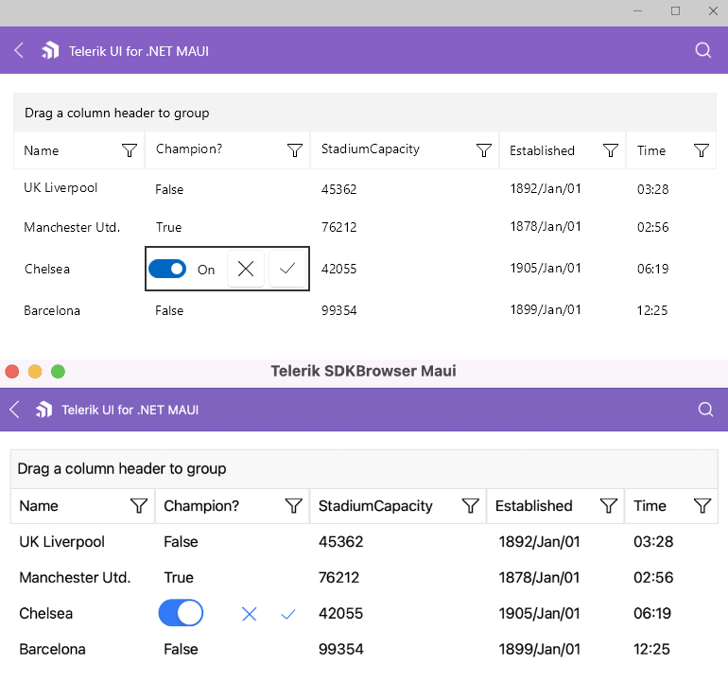
Task: Click True champion cell in SDKBrowser window
Action: click(x=179, y=577)
